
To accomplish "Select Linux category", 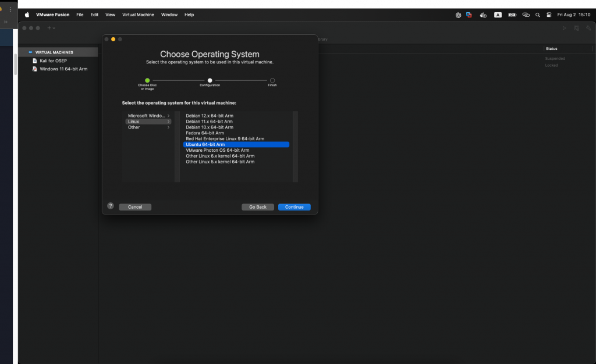I will click(148, 122).
